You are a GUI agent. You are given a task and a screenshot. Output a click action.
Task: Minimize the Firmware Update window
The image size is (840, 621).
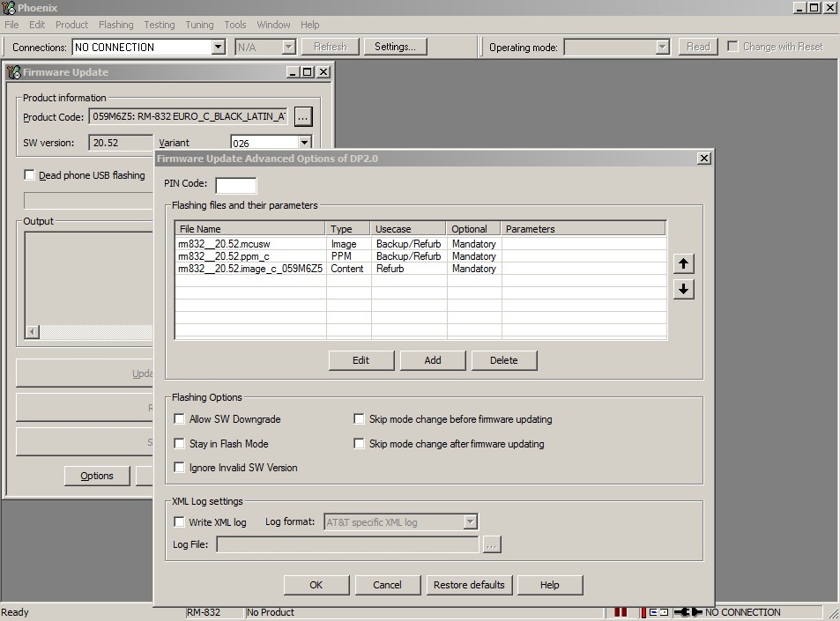click(x=293, y=71)
